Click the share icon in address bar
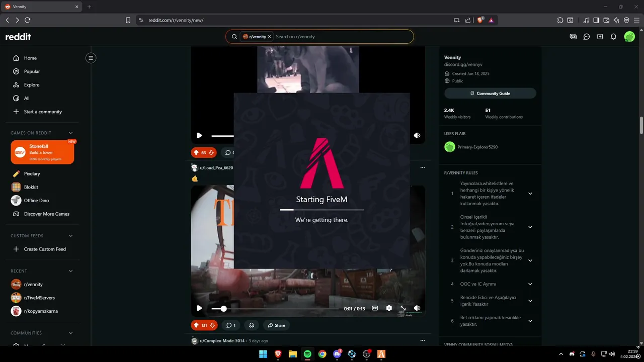 point(468,20)
